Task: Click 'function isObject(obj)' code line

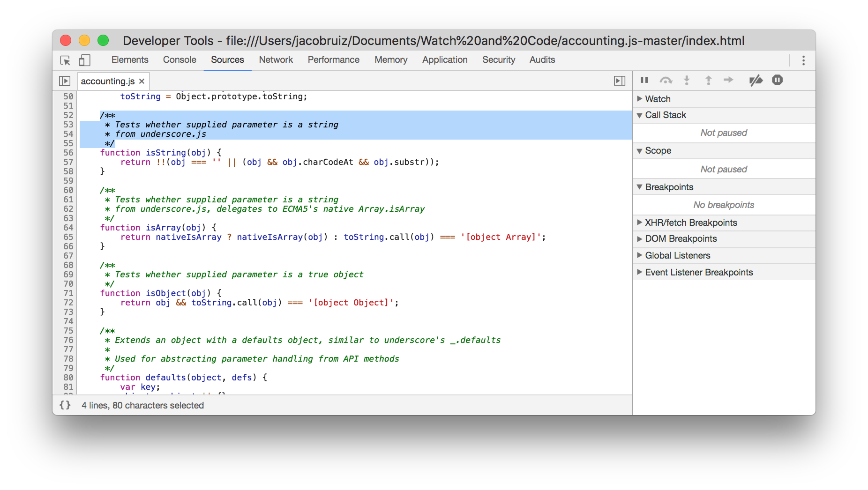Action: 160,293
